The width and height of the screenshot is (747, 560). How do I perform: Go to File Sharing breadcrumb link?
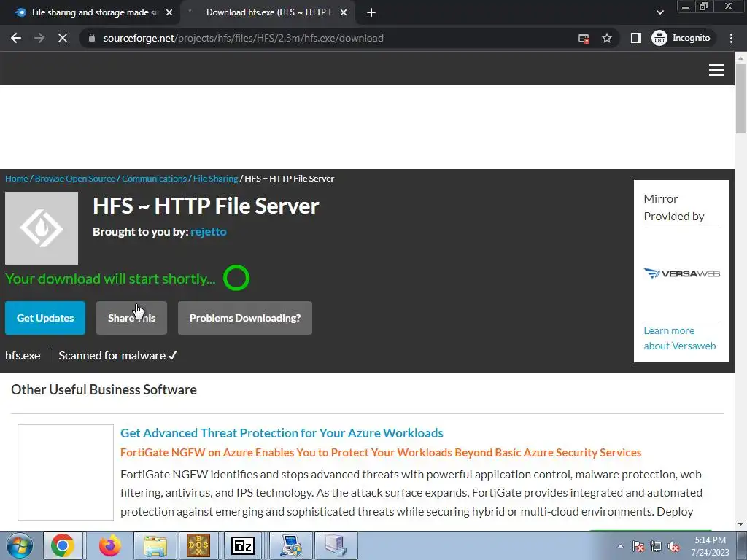(215, 179)
